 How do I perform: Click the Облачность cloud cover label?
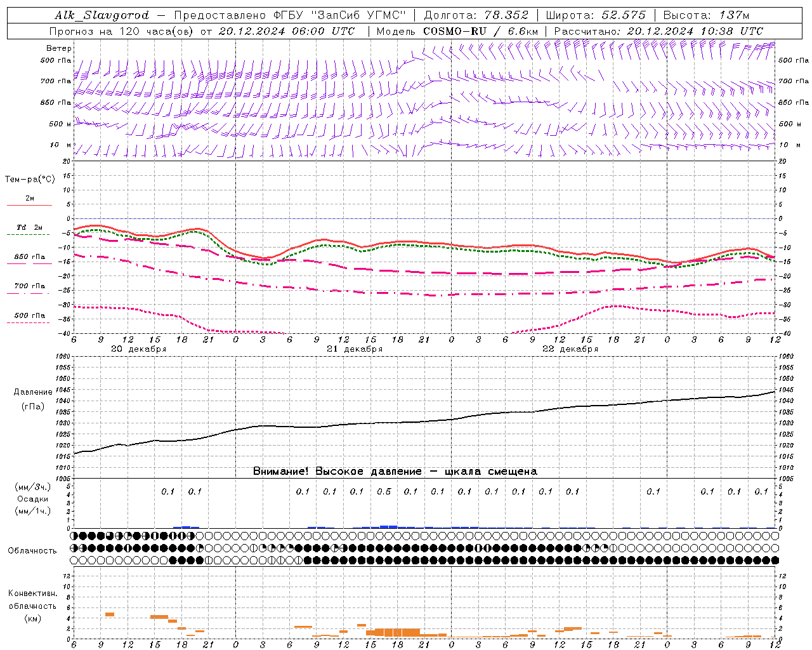(32, 551)
